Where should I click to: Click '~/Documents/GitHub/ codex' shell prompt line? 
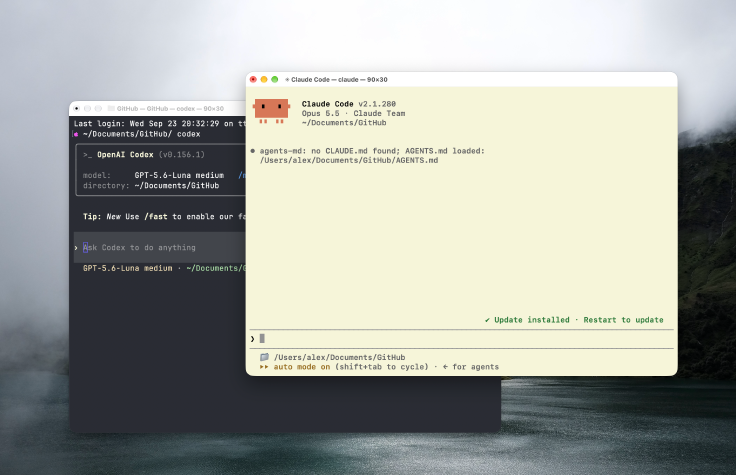tap(142, 134)
